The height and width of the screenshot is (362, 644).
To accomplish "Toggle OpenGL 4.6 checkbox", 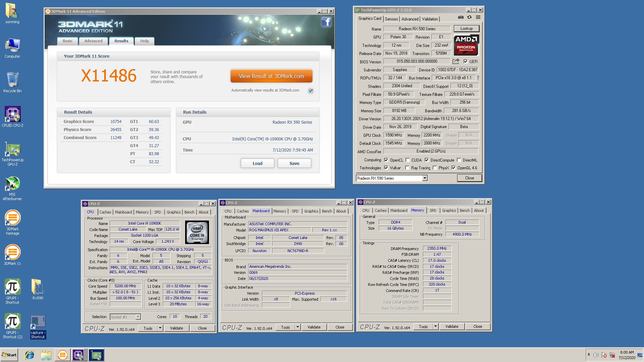I will pyautogui.click(x=453, y=168).
